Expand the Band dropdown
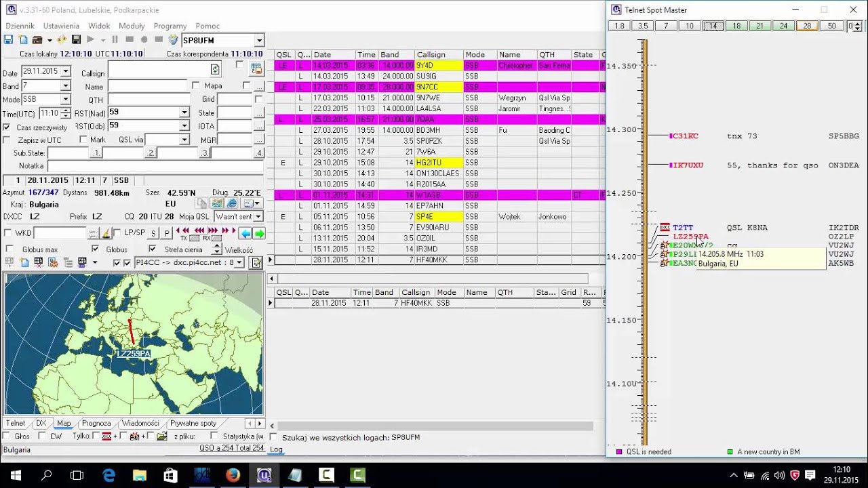 click(66, 86)
